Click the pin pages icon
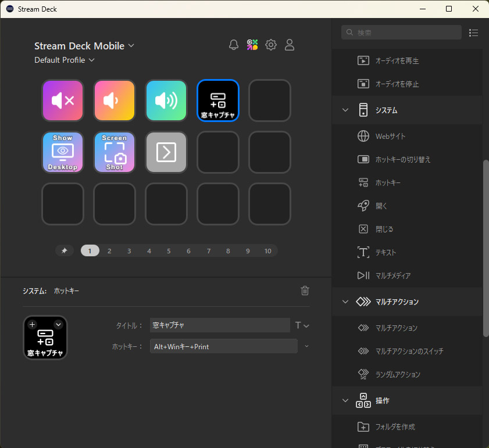The height and width of the screenshot is (448, 489). click(65, 250)
